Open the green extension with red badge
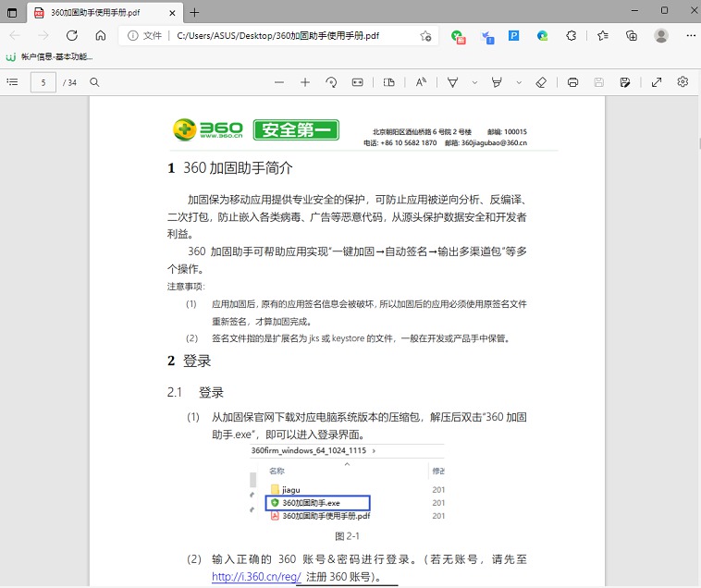Screen dimensions: 701x588 459,36
